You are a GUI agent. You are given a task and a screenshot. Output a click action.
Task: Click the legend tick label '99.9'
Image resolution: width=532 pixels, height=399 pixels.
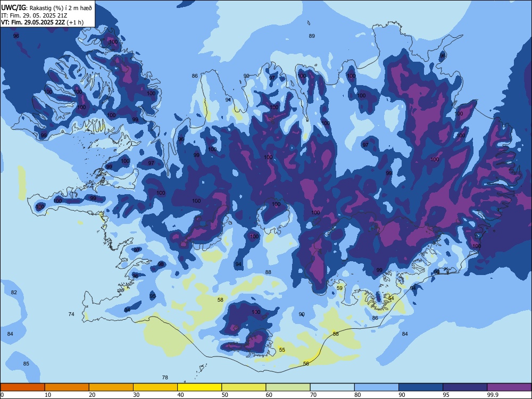pos(493,395)
